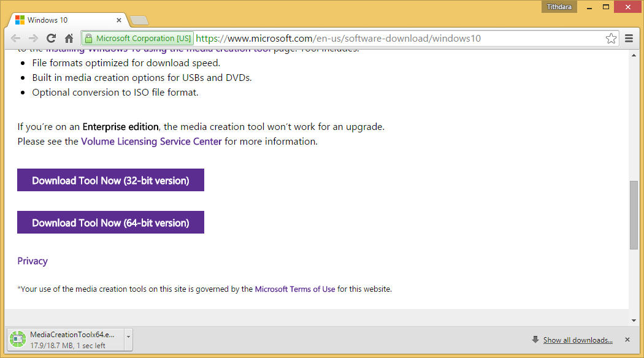Click the page scrollbar thumb
The width and height of the screenshot is (644, 358).
tap(634, 215)
